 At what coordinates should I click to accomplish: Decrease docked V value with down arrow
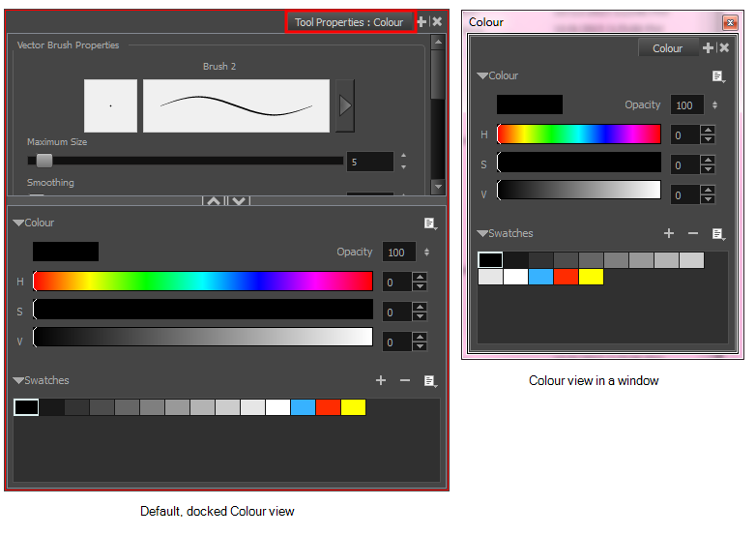click(420, 347)
